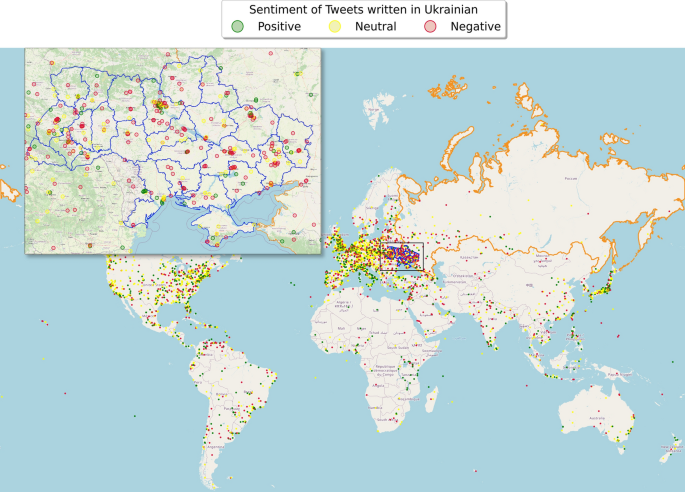Viewport: 685px width, 492px height.
Task: Click the "Mali" country label
Action: click(341, 328)
